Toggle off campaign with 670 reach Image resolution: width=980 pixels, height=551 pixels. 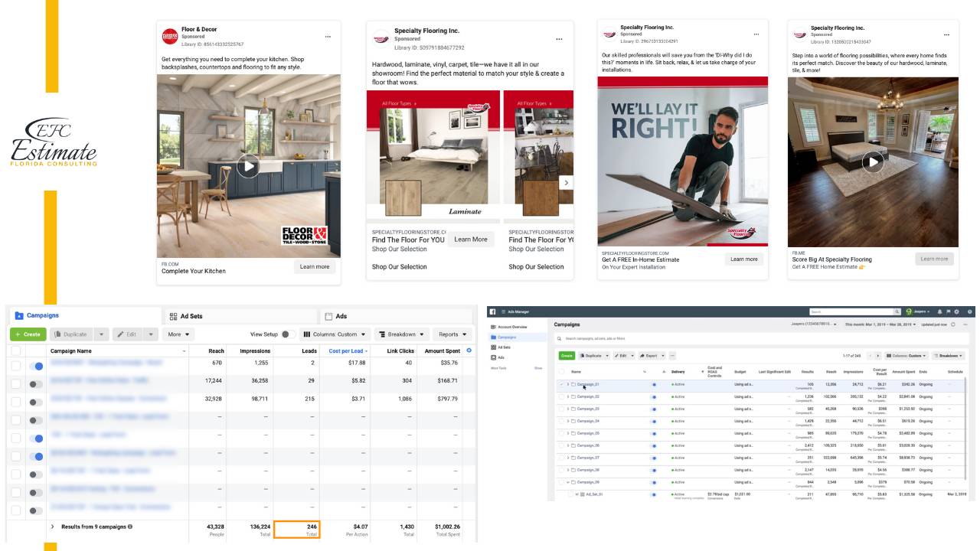(36, 367)
